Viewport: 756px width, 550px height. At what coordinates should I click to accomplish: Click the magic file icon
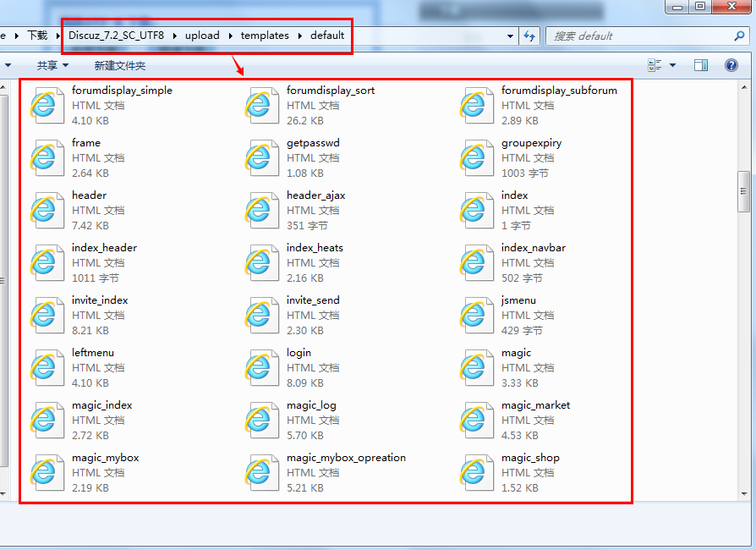click(x=476, y=368)
